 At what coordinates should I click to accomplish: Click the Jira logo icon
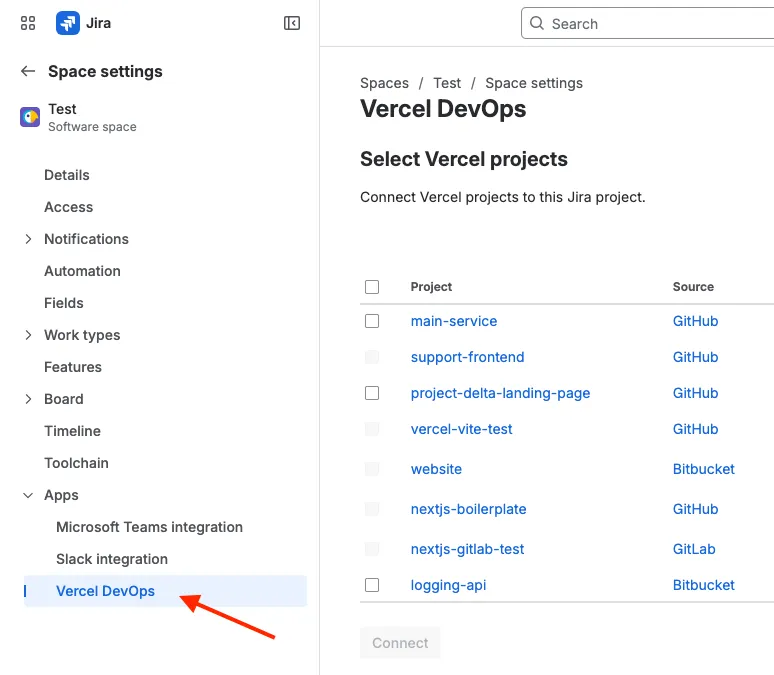tap(68, 23)
